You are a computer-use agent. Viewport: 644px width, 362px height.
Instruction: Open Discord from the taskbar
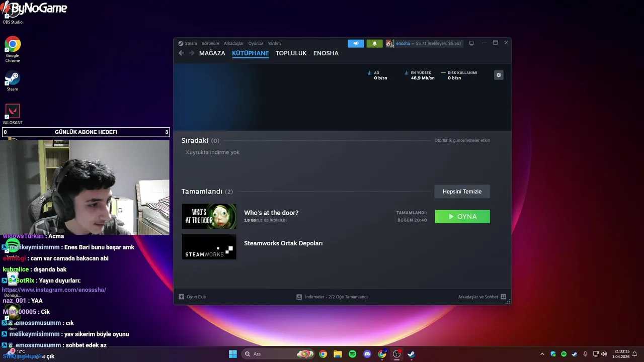(x=367, y=354)
